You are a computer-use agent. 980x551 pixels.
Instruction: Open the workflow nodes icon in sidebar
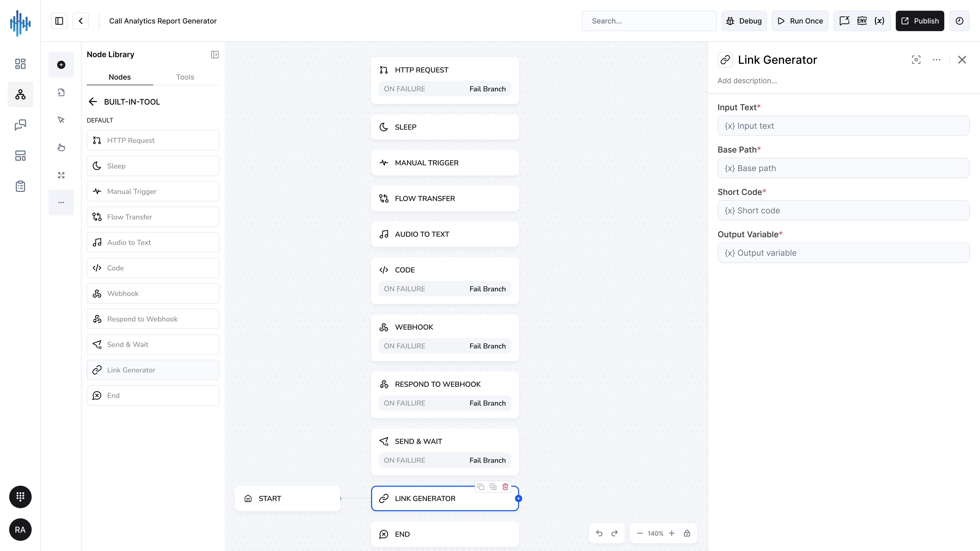pyautogui.click(x=20, y=94)
